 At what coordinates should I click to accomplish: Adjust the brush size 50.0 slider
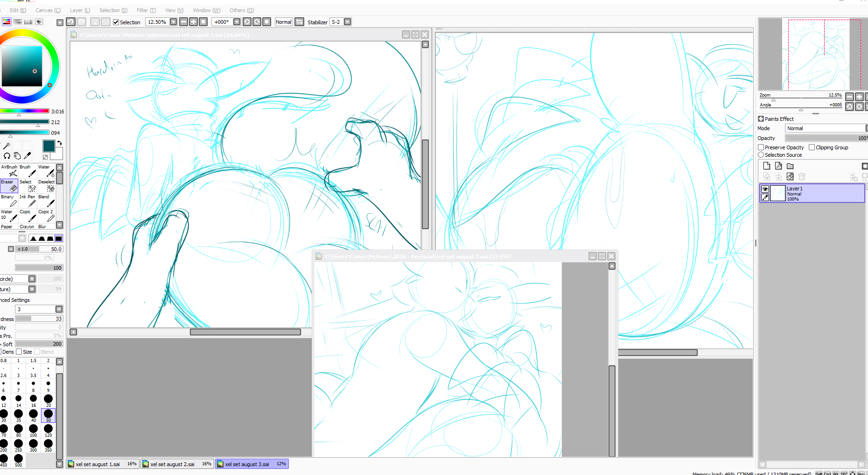[x=39, y=249]
